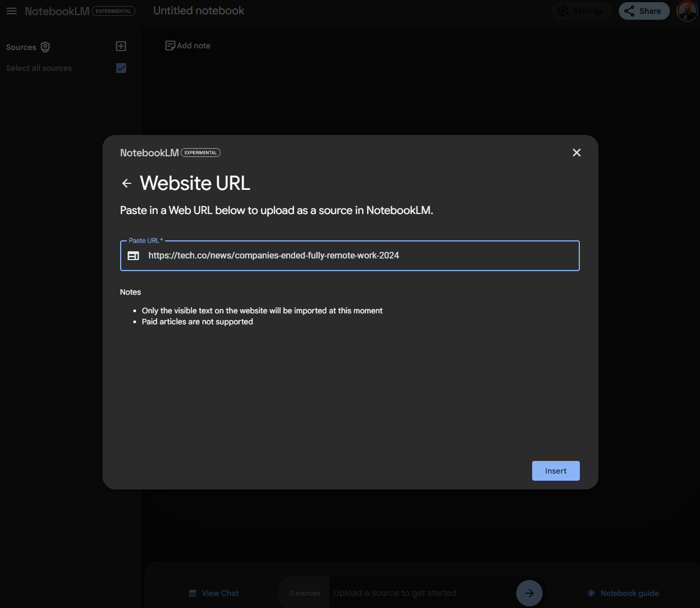Open Settings from the top bar
The height and width of the screenshot is (608, 700).
coord(580,11)
